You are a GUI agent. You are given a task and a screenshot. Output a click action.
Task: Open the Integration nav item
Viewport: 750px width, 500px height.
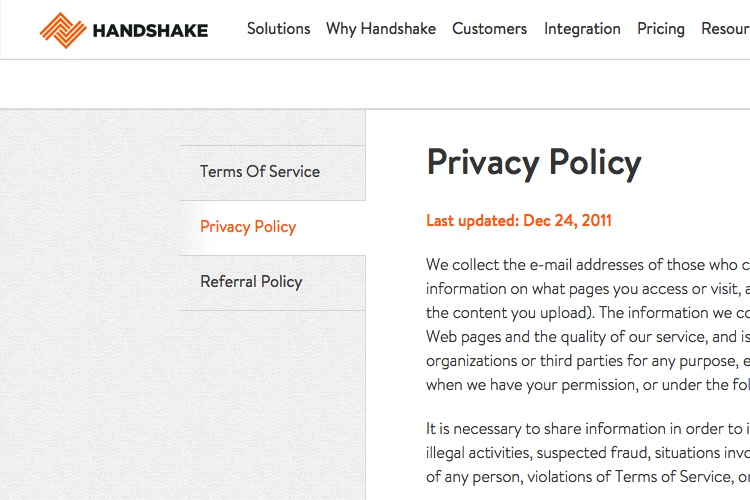pyautogui.click(x=582, y=29)
